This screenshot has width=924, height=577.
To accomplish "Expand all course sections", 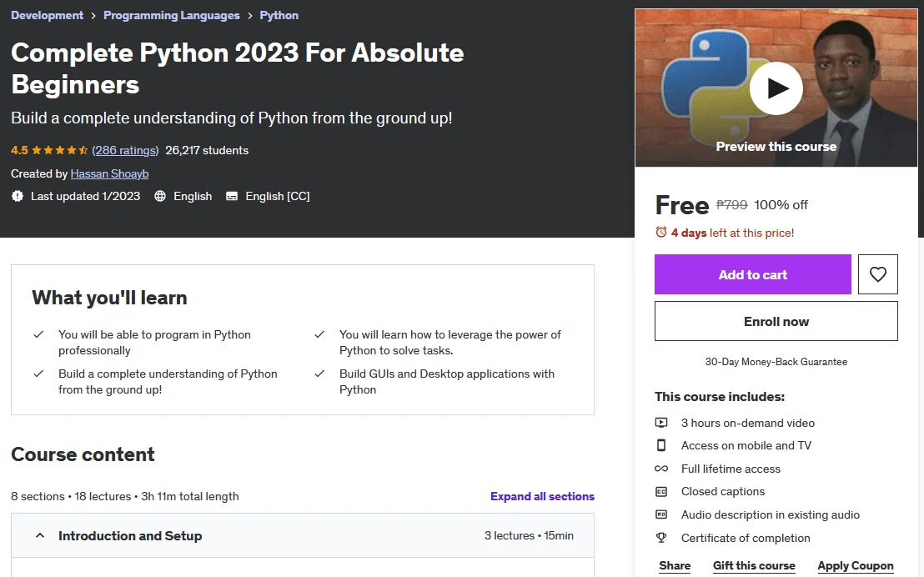I will click(x=542, y=496).
